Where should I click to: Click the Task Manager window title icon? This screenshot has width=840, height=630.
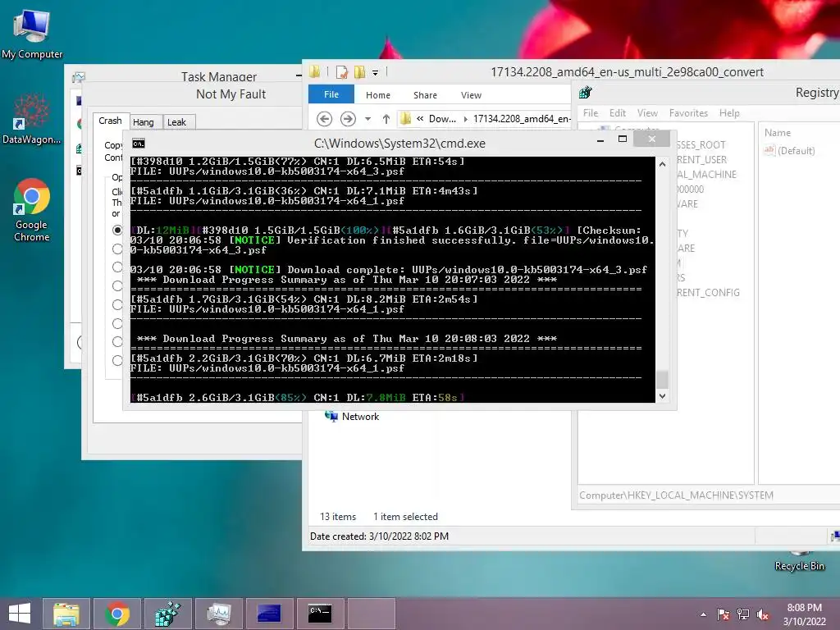[x=79, y=78]
